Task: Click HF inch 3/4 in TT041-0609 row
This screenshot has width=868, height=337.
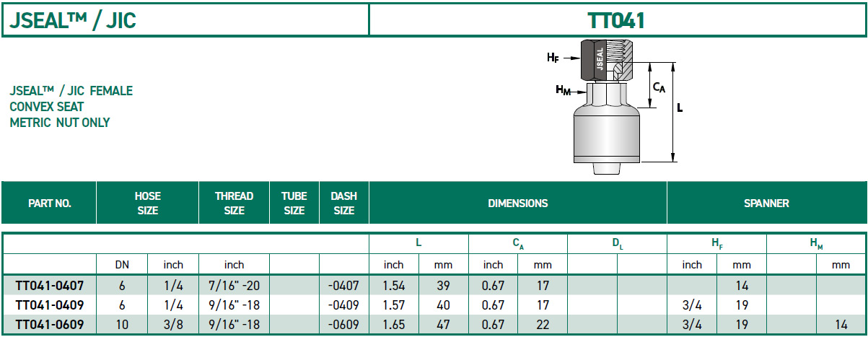Action: tap(692, 325)
